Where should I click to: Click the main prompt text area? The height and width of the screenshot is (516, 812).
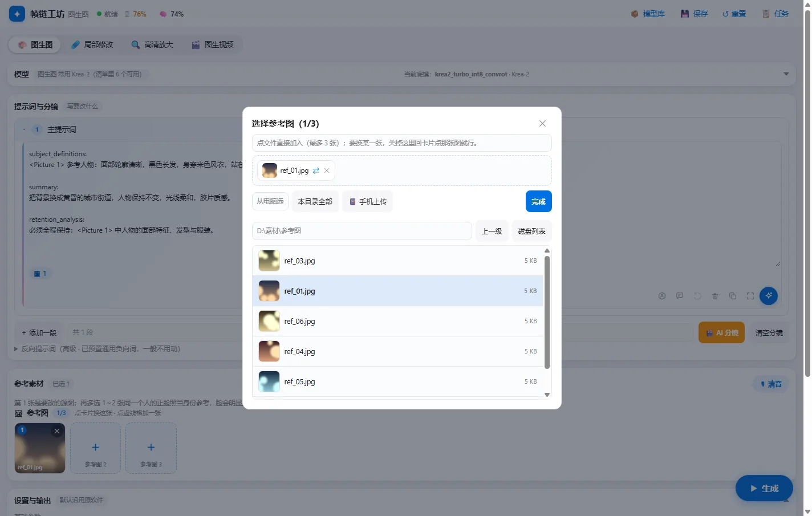pos(401,205)
